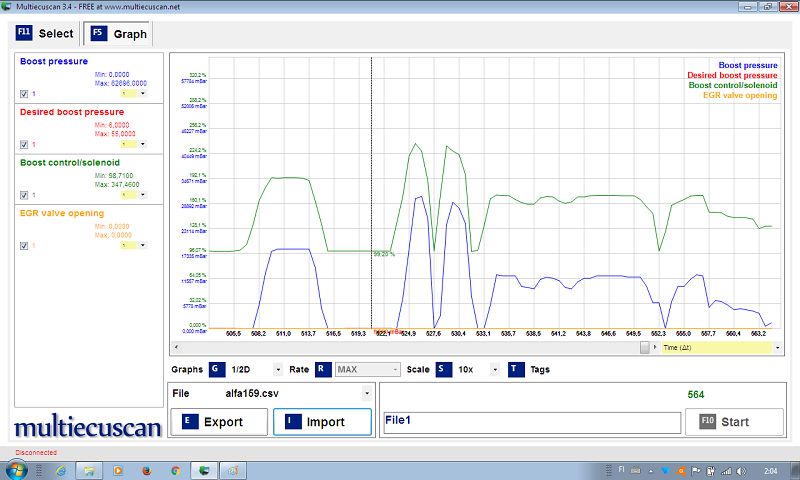
Task: Open Windows Explorer folder in taskbar
Action: (88, 469)
